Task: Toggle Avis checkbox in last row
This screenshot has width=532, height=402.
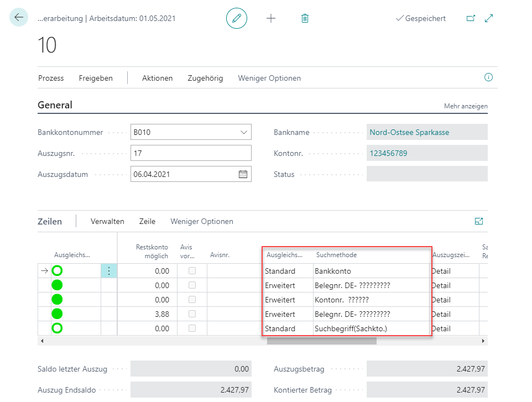Action: [192, 328]
